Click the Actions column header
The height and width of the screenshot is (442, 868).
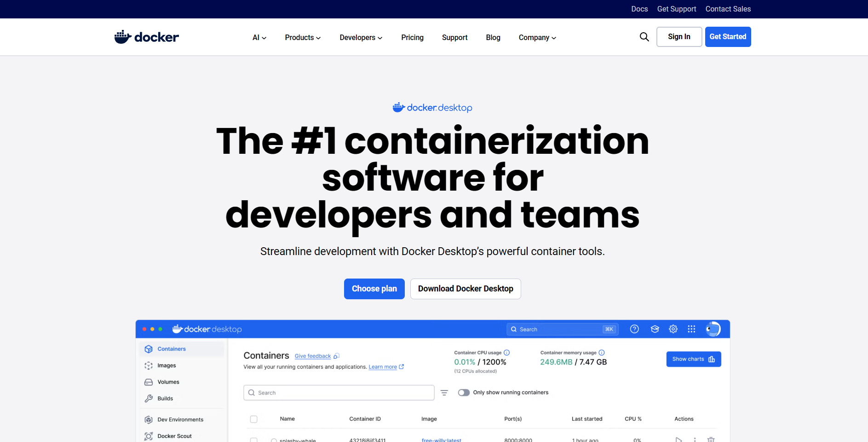684,419
